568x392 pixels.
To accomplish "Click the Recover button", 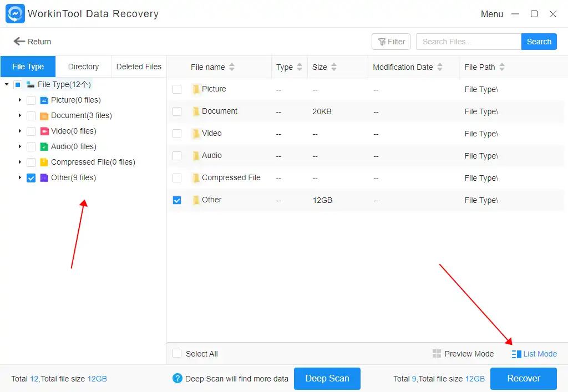I will [524, 378].
